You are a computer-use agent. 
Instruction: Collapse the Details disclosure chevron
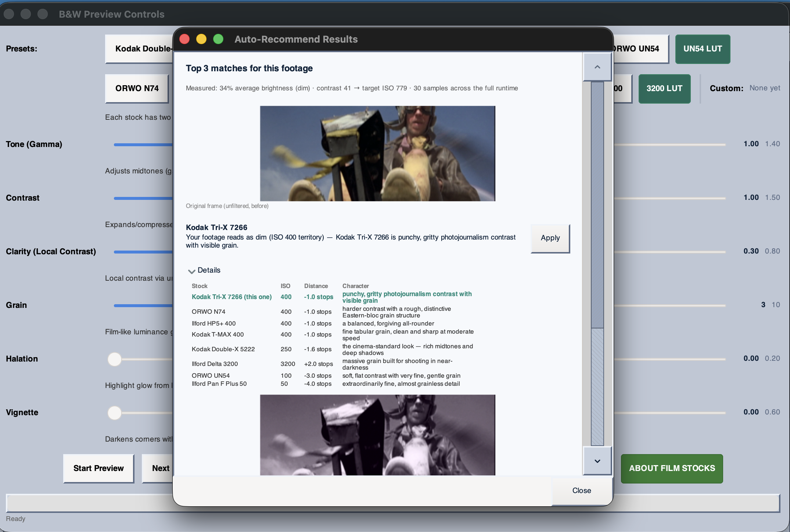coord(191,271)
